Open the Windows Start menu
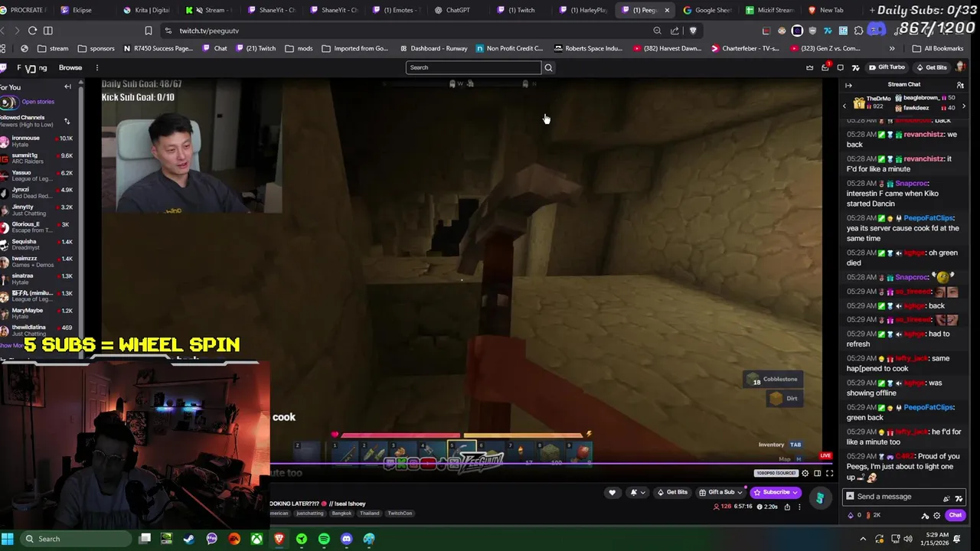The width and height of the screenshot is (980, 551). click(7, 539)
